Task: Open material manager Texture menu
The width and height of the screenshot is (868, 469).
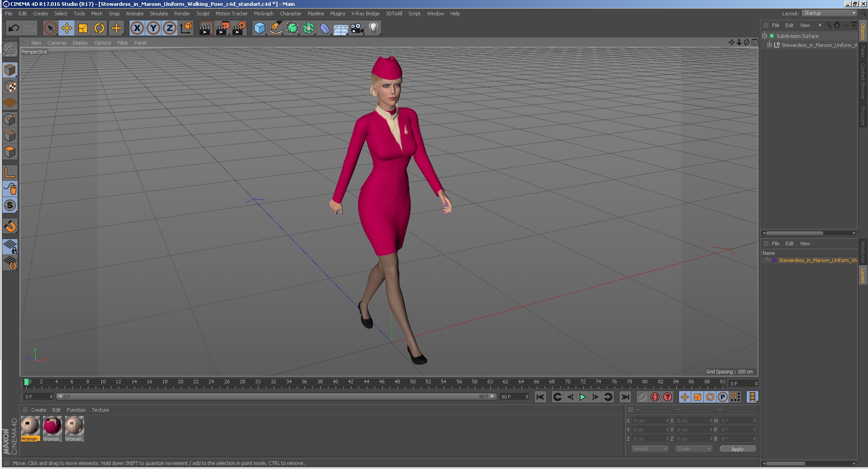Action: click(100, 410)
